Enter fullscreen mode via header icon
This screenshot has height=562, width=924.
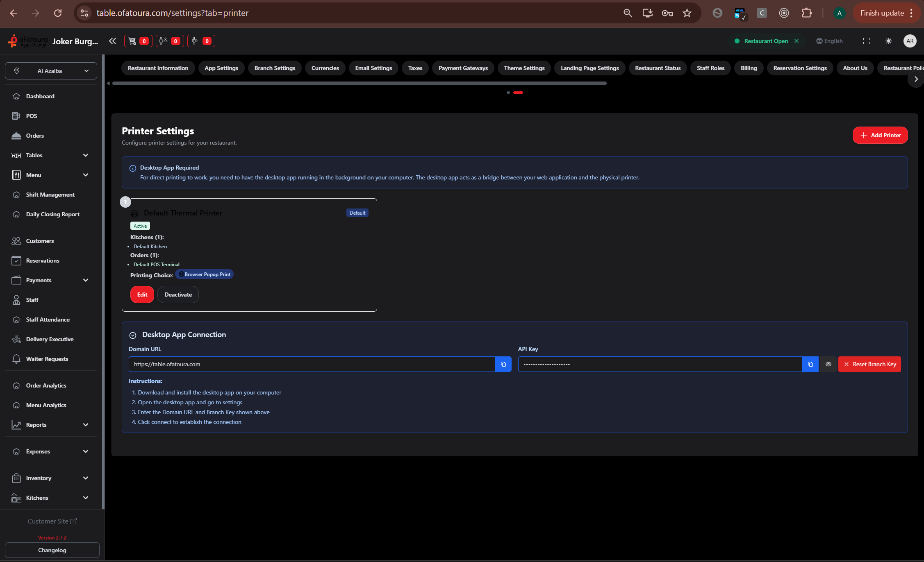tap(866, 41)
